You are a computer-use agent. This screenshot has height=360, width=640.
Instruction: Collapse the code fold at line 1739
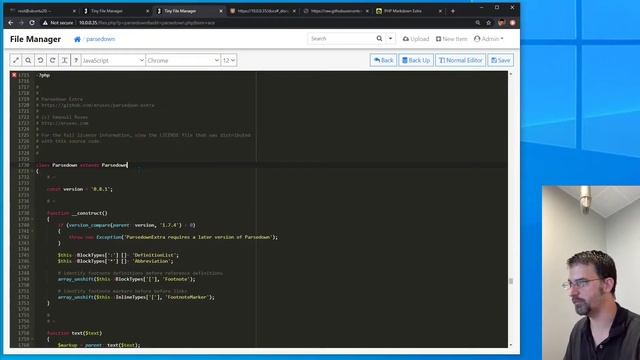[33, 219]
